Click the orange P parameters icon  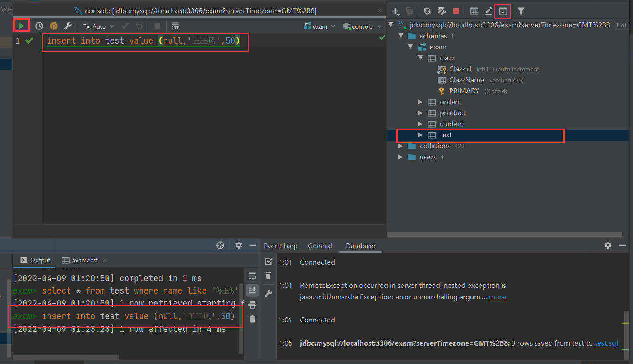coord(54,26)
